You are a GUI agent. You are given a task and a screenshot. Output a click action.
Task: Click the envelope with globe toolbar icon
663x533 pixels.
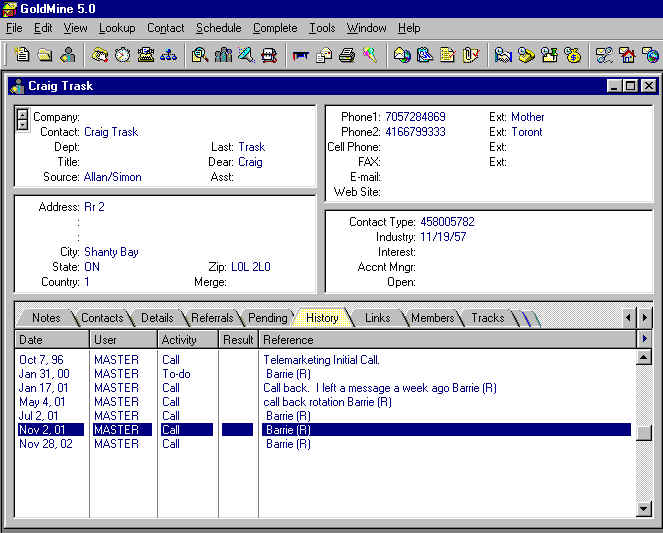click(x=402, y=55)
